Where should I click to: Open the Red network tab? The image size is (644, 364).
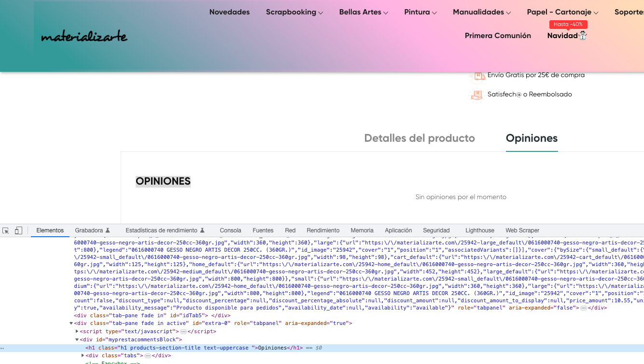(290, 230)
